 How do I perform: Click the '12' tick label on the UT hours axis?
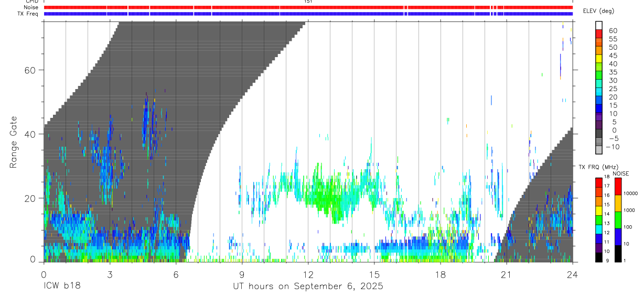[308, 273]
